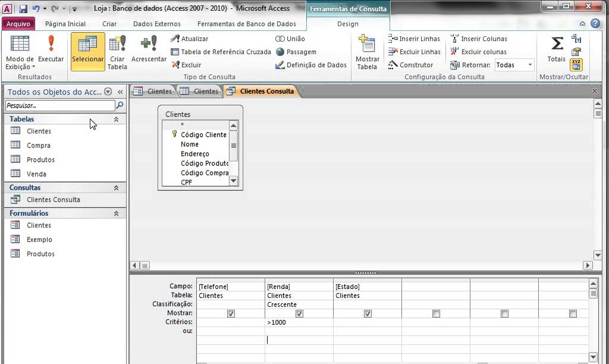609x364 pixels.
Task: Open Clientes Consulta in navigation pane
Action: pyautogui.click(x=53, y=200)
